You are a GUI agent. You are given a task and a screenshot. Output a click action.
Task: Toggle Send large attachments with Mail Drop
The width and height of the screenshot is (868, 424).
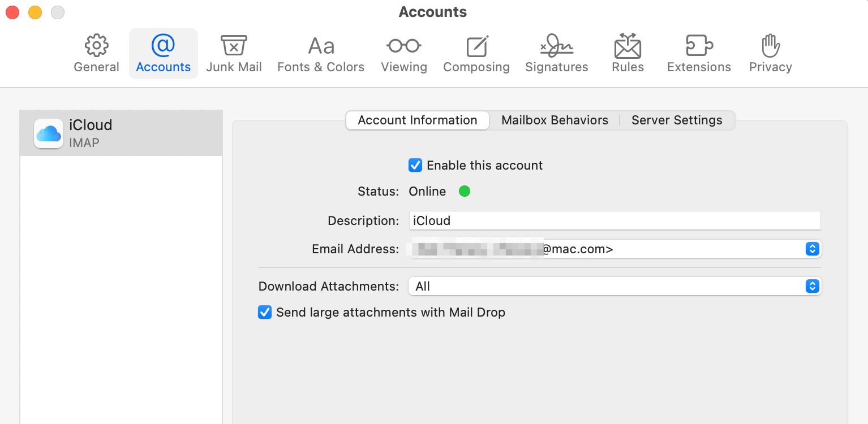(265, 312)
